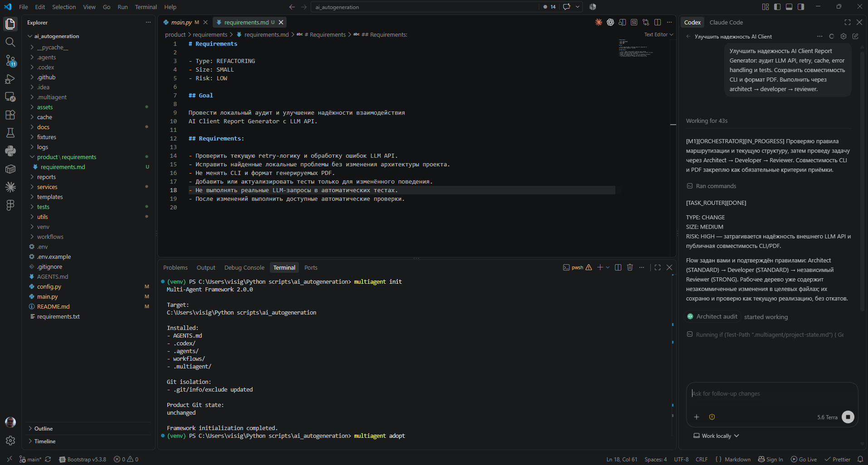Split the editor to the right
This screenshot has height=465, width=868.
[658, 22]
